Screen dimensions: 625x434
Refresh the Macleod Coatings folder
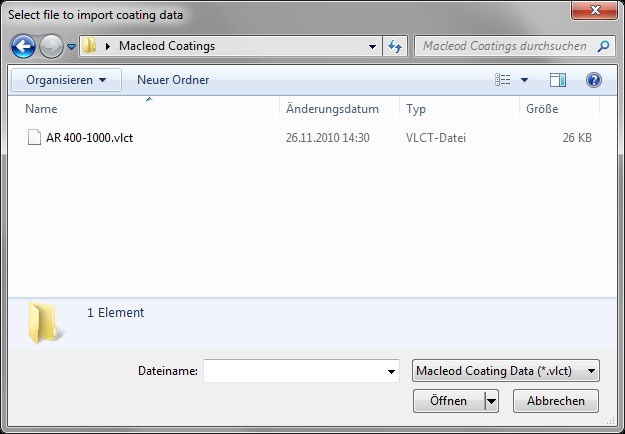tap(395, 47)
